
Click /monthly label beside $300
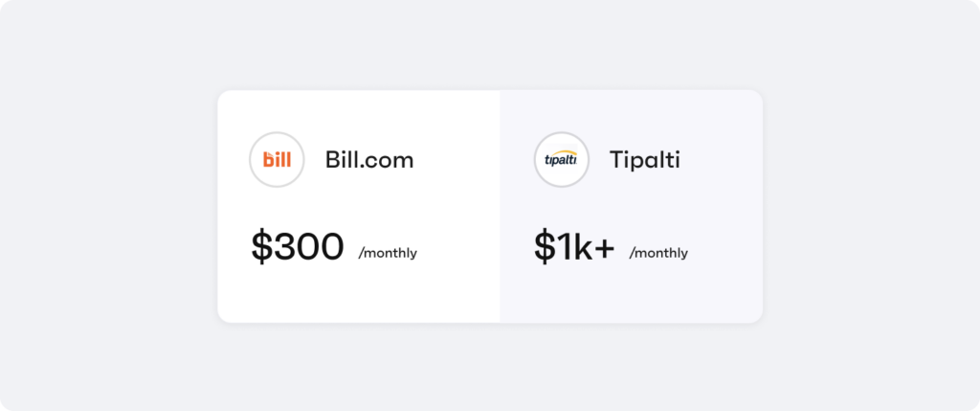388,253
